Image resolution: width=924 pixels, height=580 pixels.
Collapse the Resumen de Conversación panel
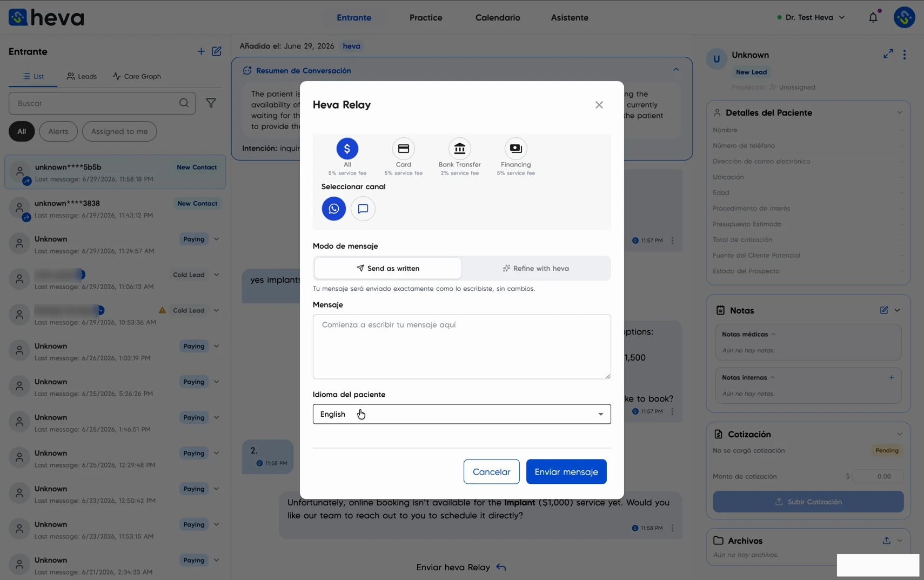pos(676,70)
